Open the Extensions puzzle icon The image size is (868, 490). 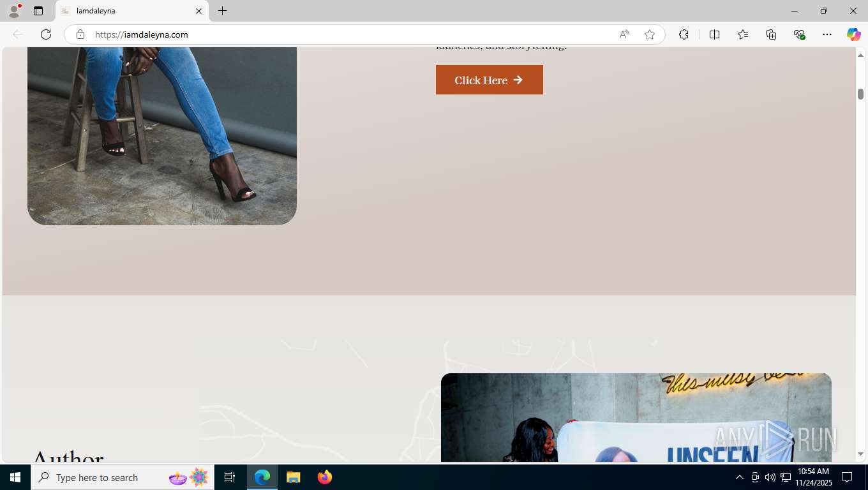(x=684, y=34)
